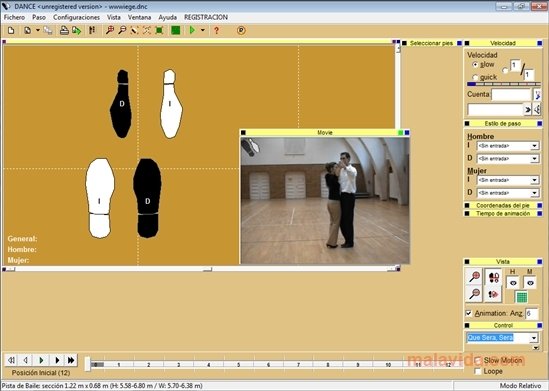Click the footprints icon in Vista panel

click(493, 277)
